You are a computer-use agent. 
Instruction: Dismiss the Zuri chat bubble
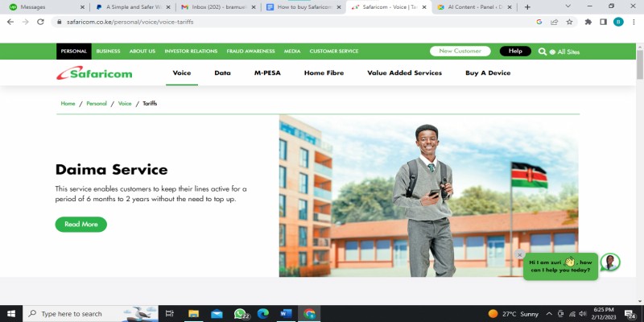click(x=519, y=254)
